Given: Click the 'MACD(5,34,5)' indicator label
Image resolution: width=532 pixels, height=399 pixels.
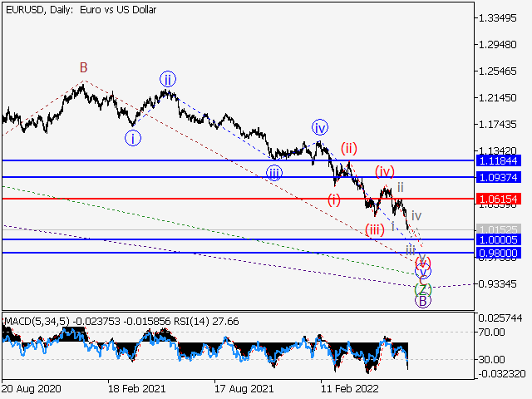Looking at the screenshot, I should (x=37, y=321).
